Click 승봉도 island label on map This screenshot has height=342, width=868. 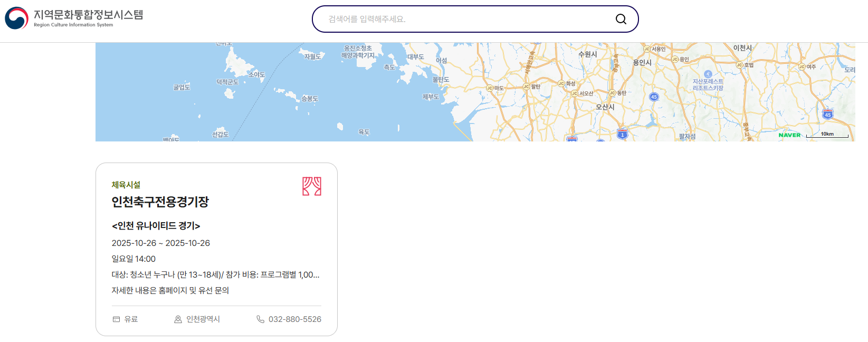[310, 99]
